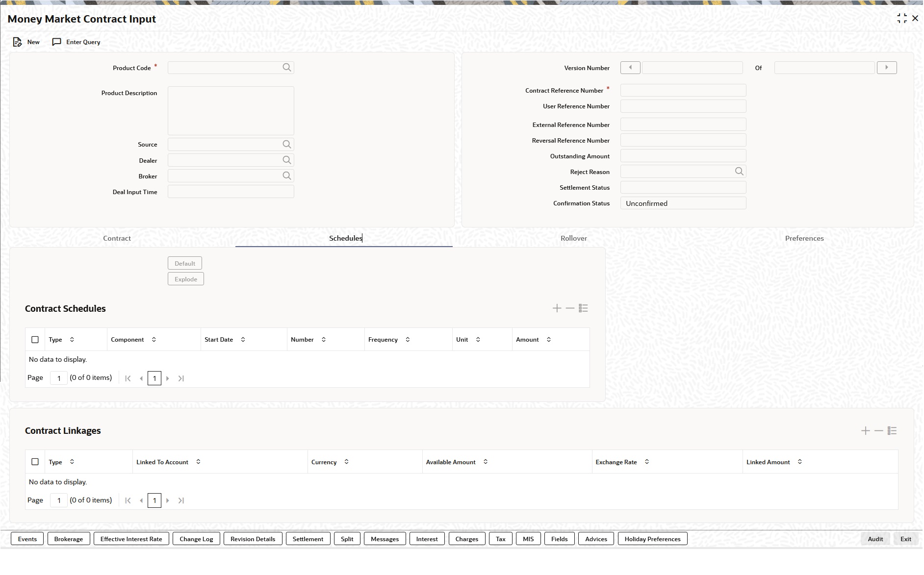Open the Split subscreen
Screen dimensions: 924x575
(x=347, y=539)
